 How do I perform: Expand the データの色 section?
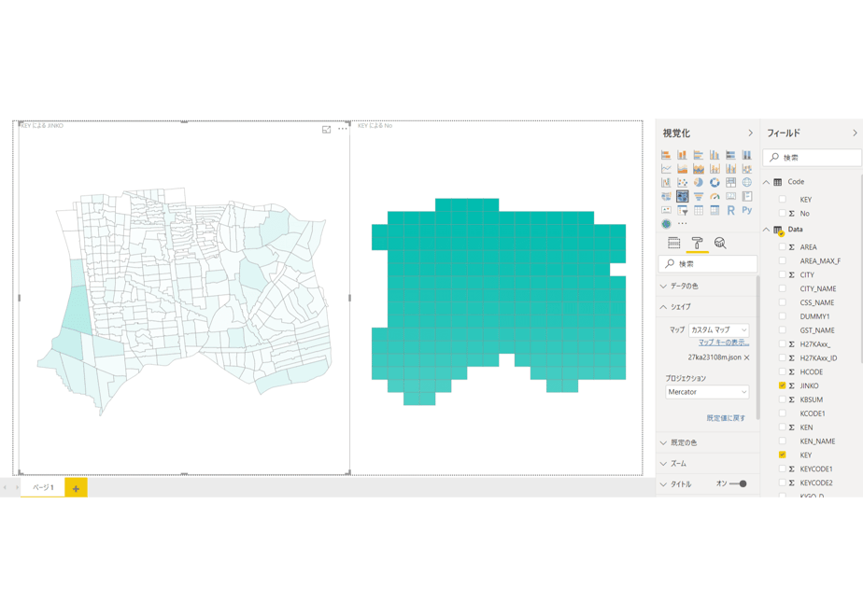tap(707, 286)
